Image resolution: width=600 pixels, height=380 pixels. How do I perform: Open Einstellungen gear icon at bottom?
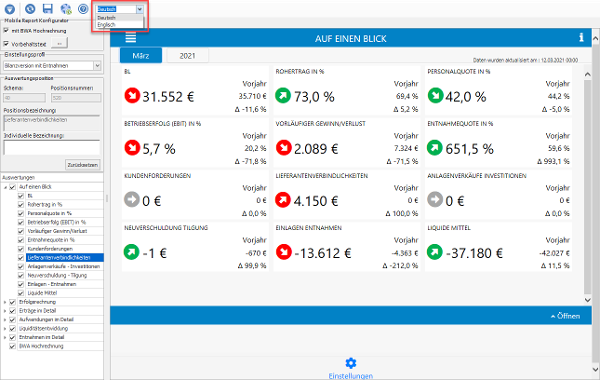pyautogui.click(x=351, y=363)
